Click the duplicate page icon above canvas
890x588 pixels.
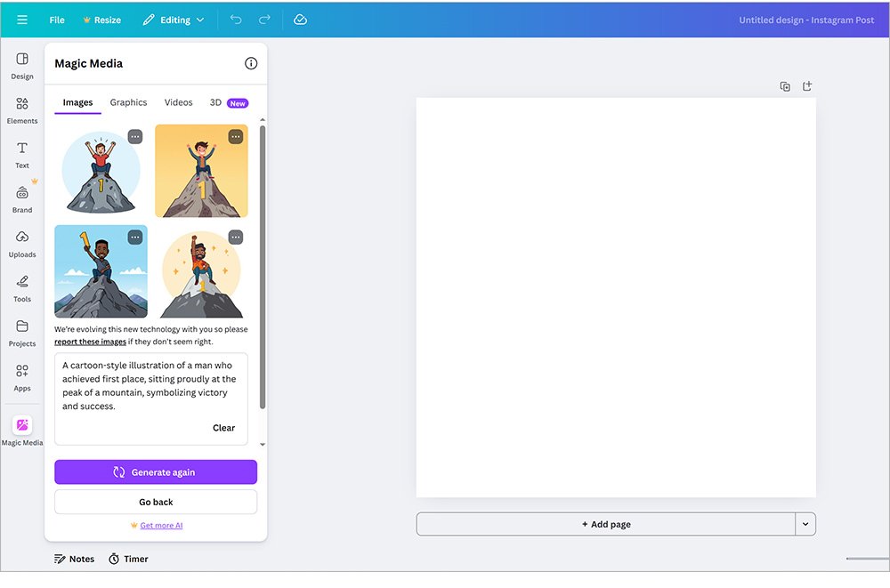click(x=784, y=86)
